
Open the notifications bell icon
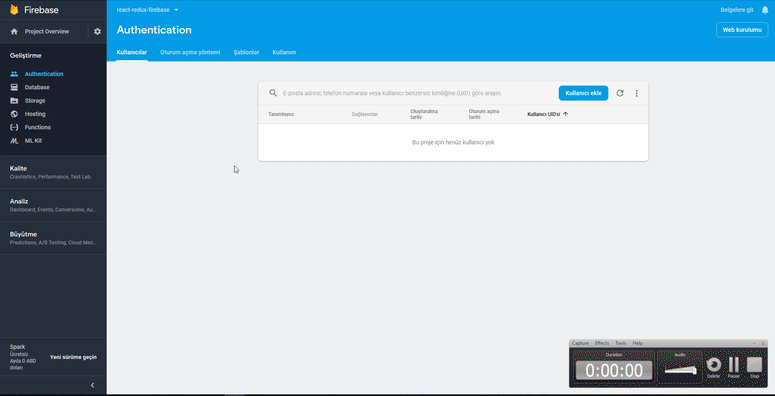(x=765, y=10)
